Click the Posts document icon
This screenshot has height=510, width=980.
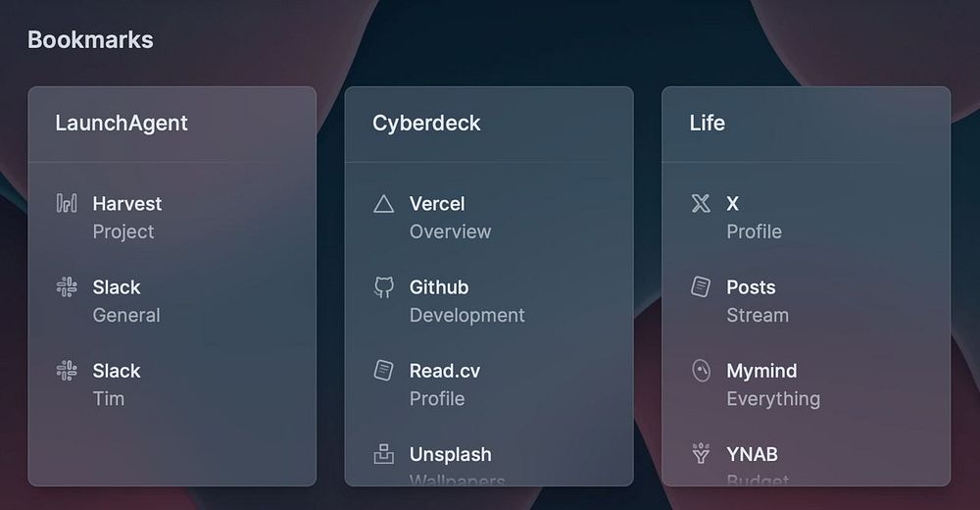(701, 286)
